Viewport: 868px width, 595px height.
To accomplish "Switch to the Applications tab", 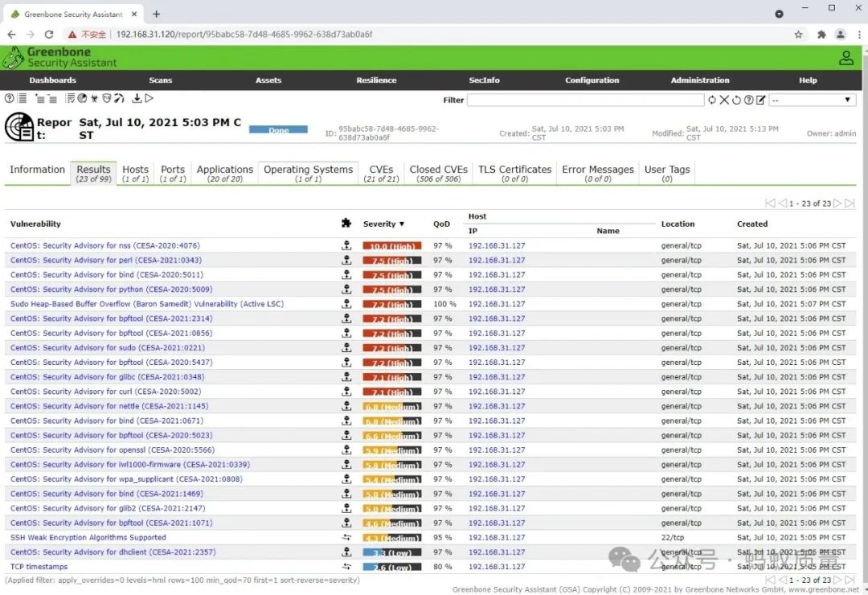I will pyautogui.click(x=225, y=173).
